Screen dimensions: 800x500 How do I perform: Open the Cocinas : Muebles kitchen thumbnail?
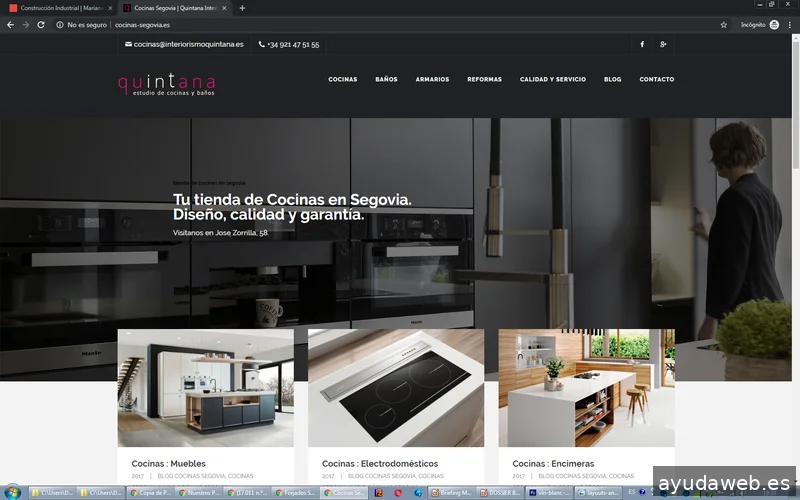click(206, 388)
